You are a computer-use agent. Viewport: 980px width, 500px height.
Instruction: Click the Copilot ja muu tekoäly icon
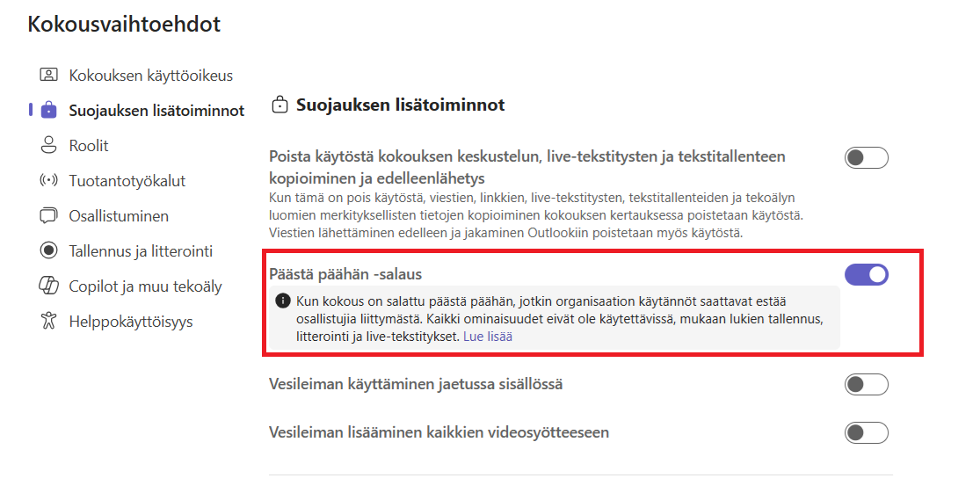tap(48, 286)
